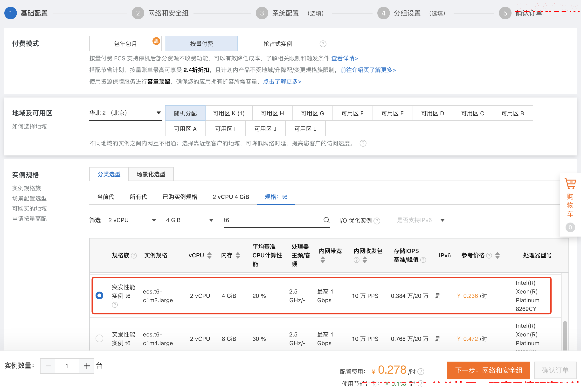
Task: Select 可用区 H
Action: click(x=272, y=113)
